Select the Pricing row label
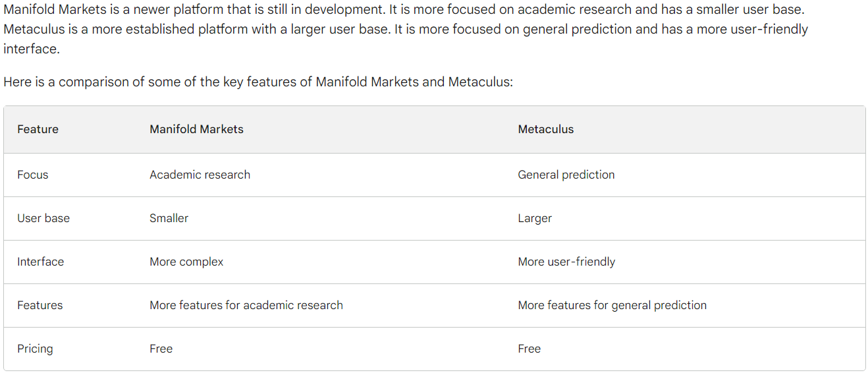The height and width of the screenshot is (379, 868). click(x=35, y=349)
